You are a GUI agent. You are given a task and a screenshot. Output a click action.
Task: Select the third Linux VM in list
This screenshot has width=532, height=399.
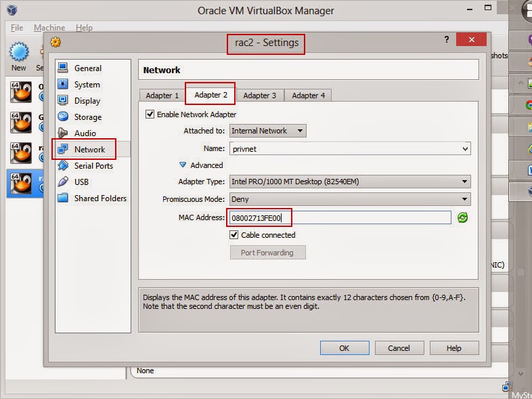point(21,153)
